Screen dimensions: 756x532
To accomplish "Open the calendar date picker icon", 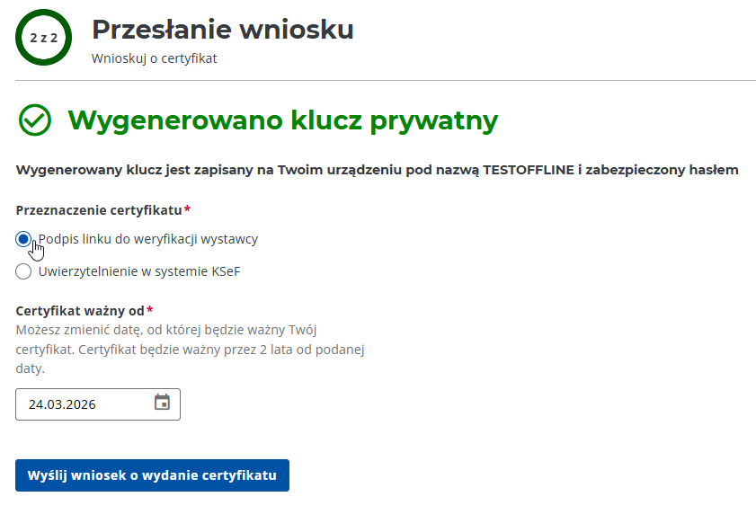I will [162, 403].
